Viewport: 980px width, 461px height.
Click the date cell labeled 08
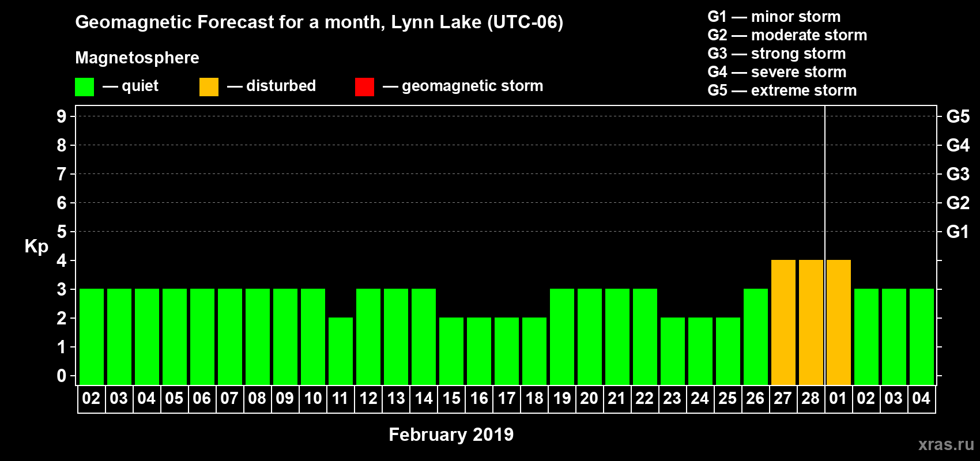(257, 399)
